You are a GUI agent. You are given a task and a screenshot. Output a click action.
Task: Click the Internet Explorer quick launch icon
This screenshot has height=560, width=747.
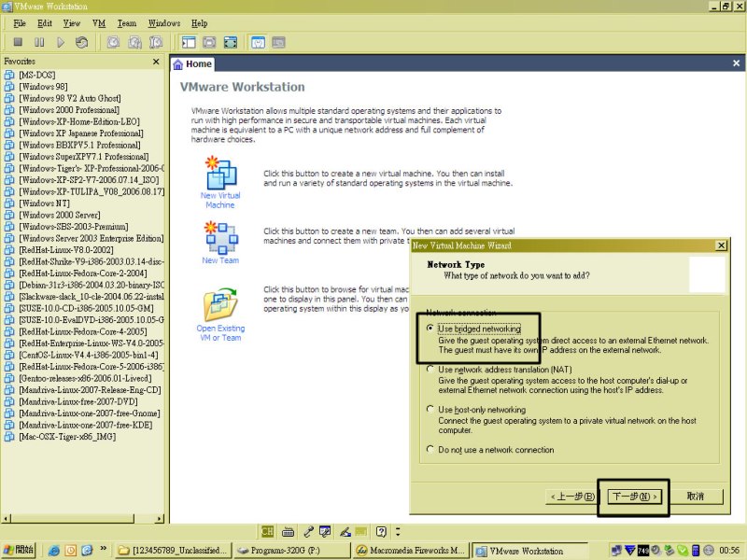pos(54,551)
